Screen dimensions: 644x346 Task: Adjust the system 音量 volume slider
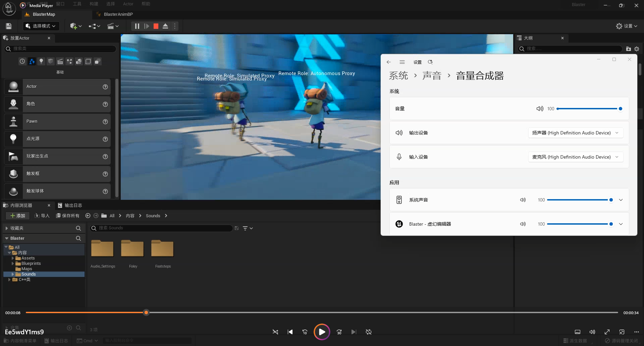pos(589,109)
